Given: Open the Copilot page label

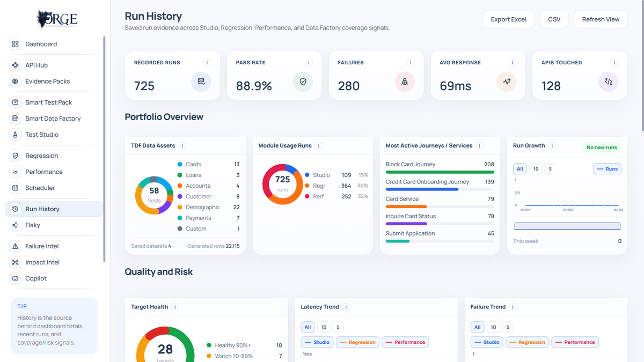Looking at the screenshot, I should (x=36, y=278).
